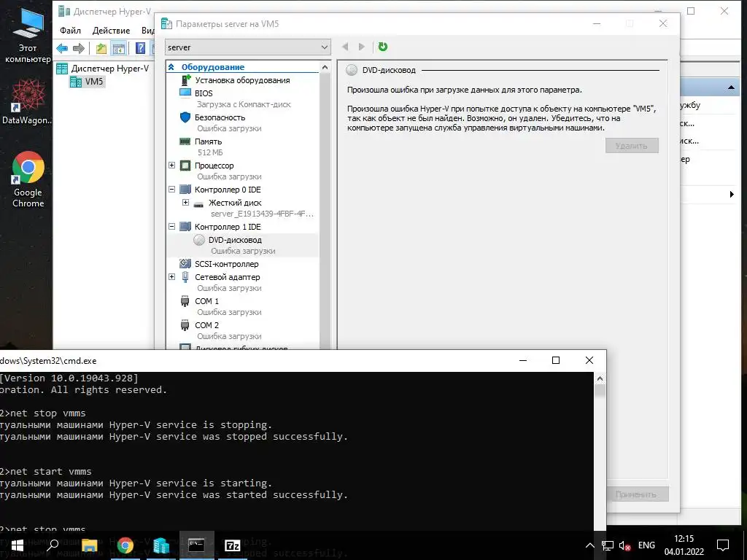This screenshot has width=747, height=560.
Task: Click the 512 МБ memory value
Action: click(210, 152)
